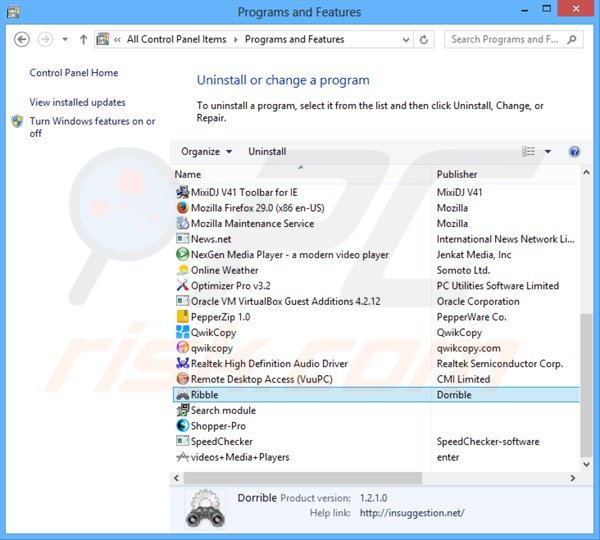Click the Dorrible publisher cell
This screenshot has height=540, width=600.
tap(454, 395)
